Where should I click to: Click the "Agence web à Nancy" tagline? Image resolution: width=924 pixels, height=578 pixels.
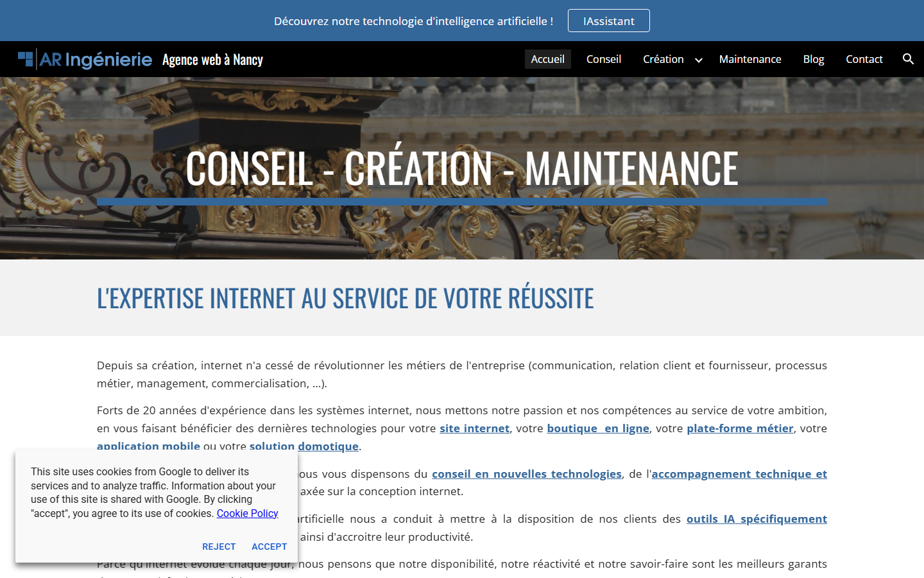click(x=213, y=60)
